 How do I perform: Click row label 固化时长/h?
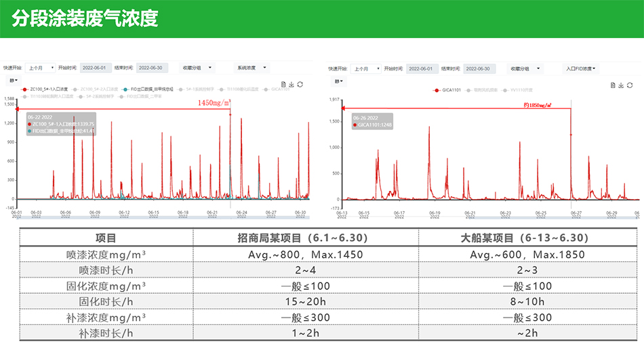(x=106, y=302)
